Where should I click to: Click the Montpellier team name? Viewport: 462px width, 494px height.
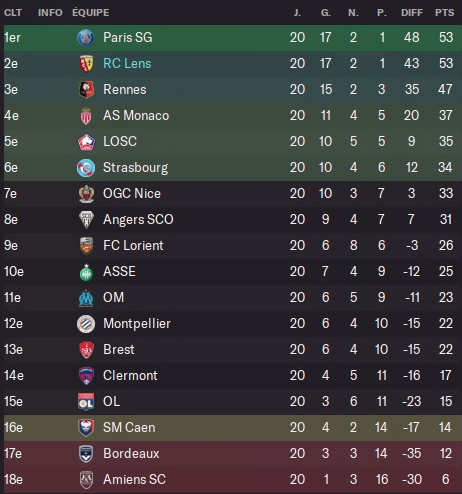[137, 324]
